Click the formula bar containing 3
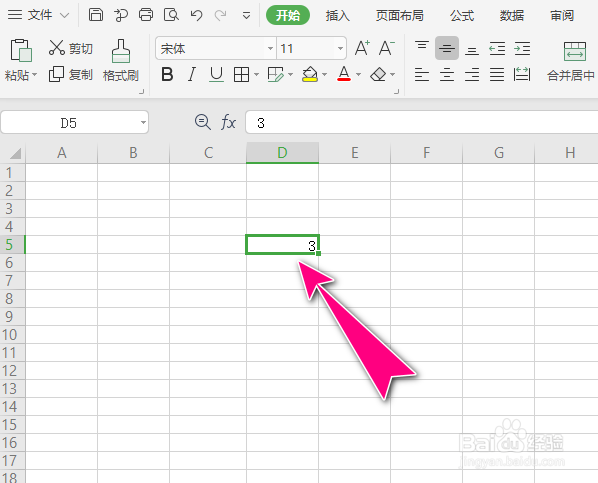 421,122
